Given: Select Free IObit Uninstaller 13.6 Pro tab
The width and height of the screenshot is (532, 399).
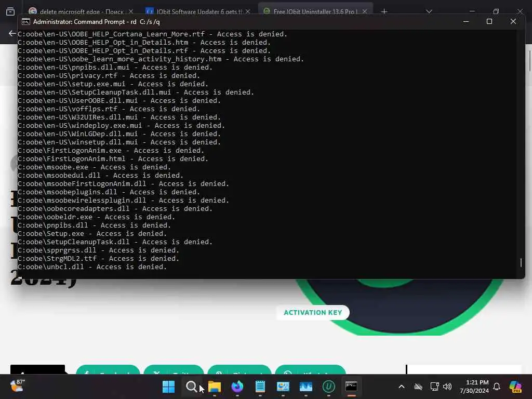Looking at the screenshot, I should coord(314,11).
